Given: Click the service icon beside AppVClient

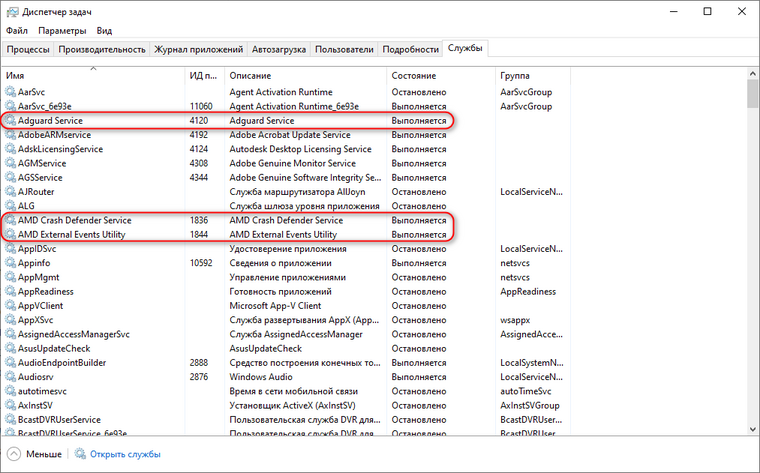Looking at the screenshot, I should click(10, 305).
